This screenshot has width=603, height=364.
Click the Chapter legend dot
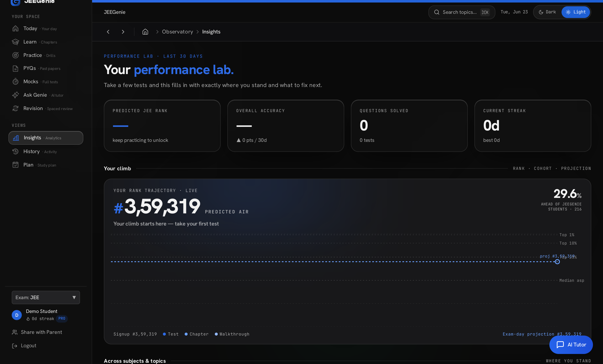186,334
